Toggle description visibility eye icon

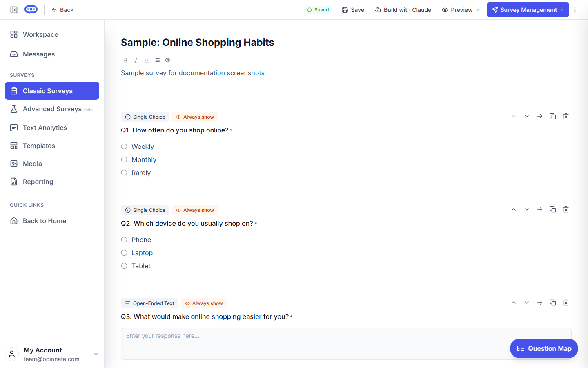168,60
